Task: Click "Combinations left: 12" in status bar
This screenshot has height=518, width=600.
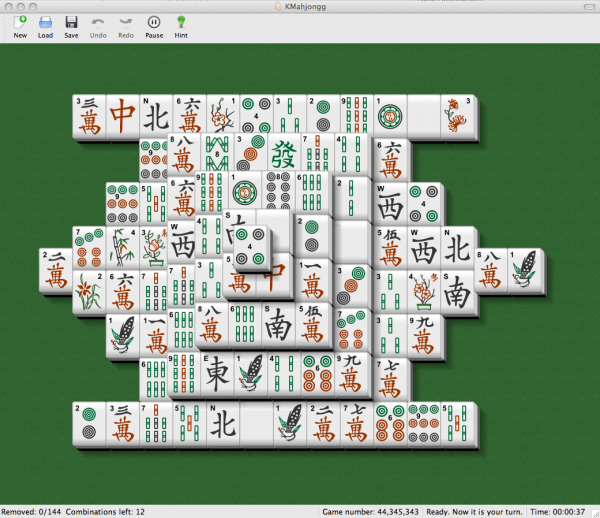Action: [x=105, y=512]
